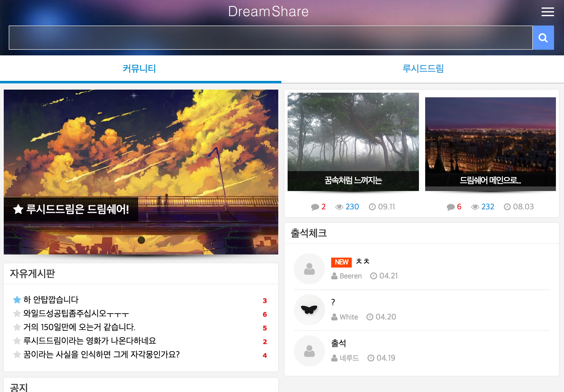
Task: Click the gray star beside 와일드성공팁좀주십시오
Action: 17,313
